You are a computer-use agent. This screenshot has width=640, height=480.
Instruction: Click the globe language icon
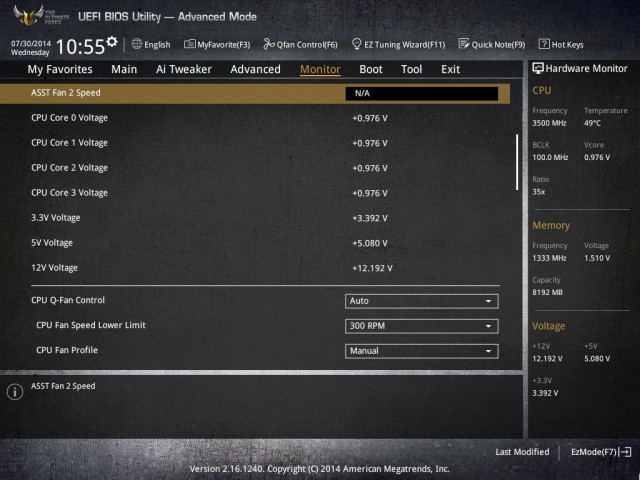(137, 44)
